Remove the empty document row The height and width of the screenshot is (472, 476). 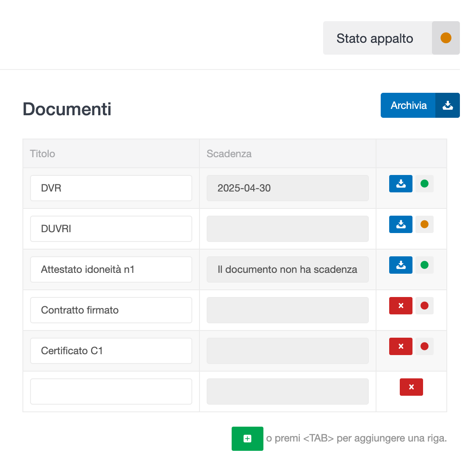pyautogui.click(x=411, y=387)
